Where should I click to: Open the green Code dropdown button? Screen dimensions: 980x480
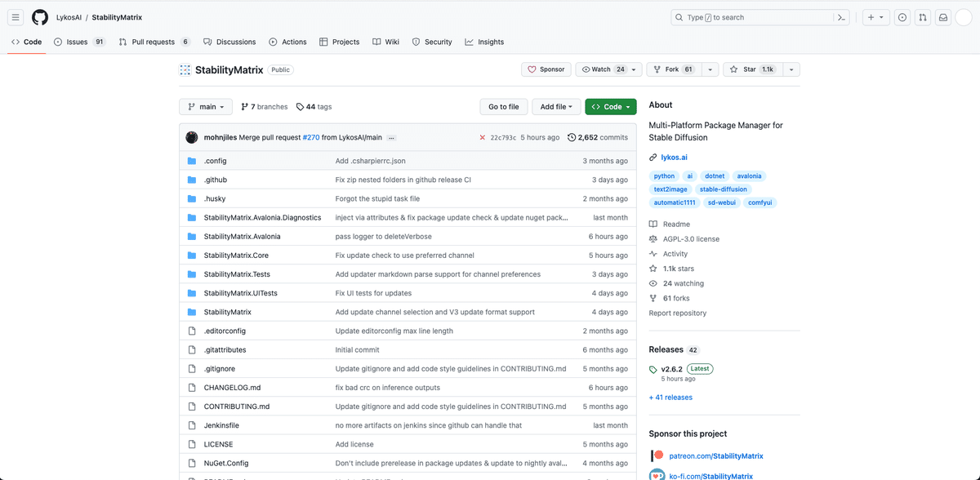click(x=611, y=107)
